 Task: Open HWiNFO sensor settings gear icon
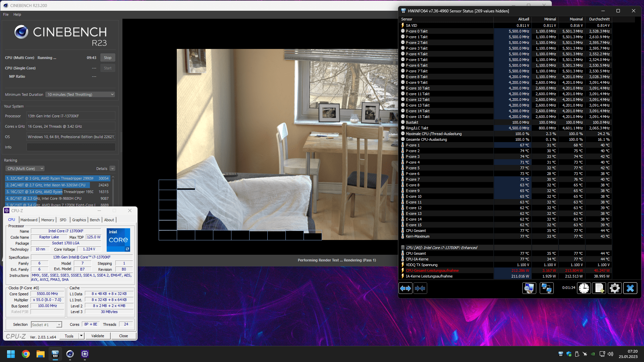pyautogui.click(x=615, y=288)
